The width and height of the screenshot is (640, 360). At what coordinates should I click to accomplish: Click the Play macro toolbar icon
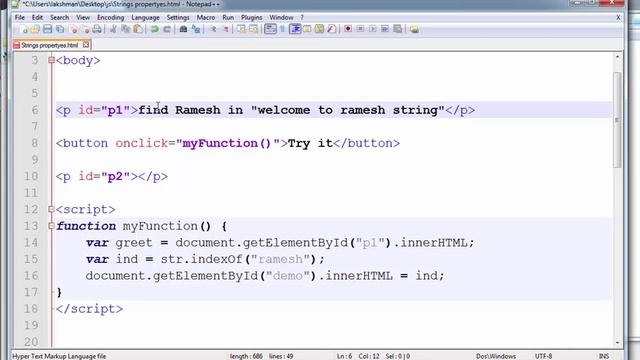pos(372,29)
